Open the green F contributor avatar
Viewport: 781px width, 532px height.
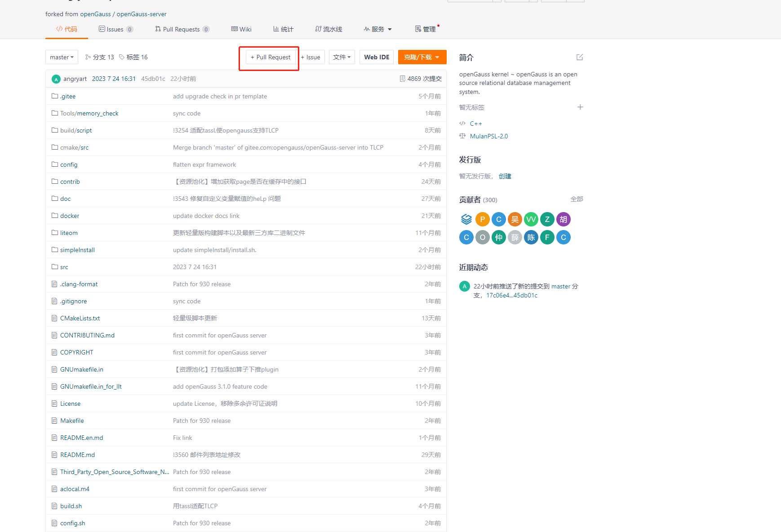pyautogui.click(x=547, y=237)
